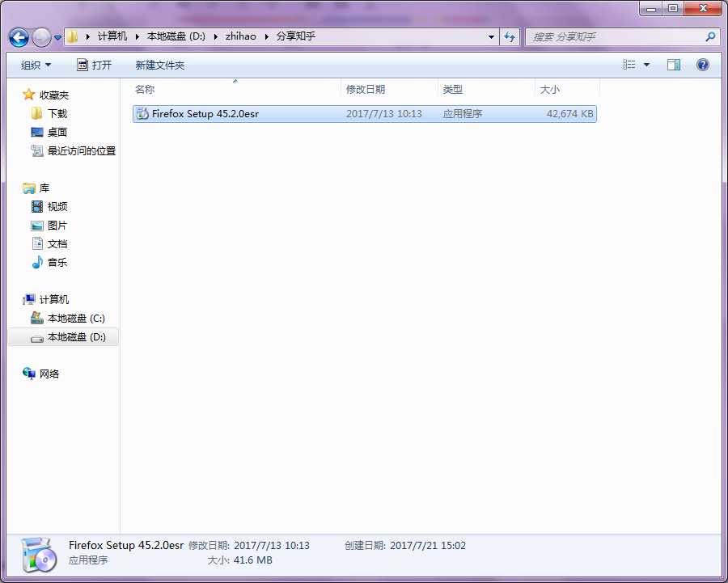Change view with the view icon
This screenshot has height=583, width=728.
(629, 65)
